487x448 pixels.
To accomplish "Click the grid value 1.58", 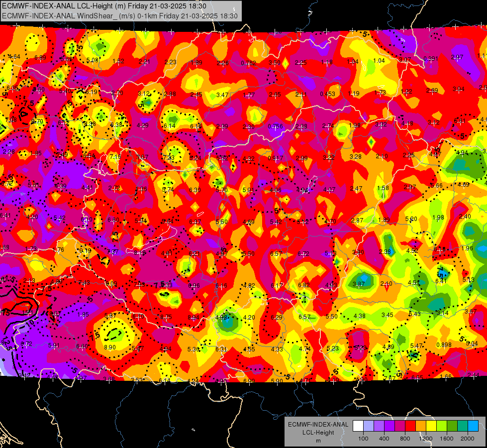I will (383, 188).
